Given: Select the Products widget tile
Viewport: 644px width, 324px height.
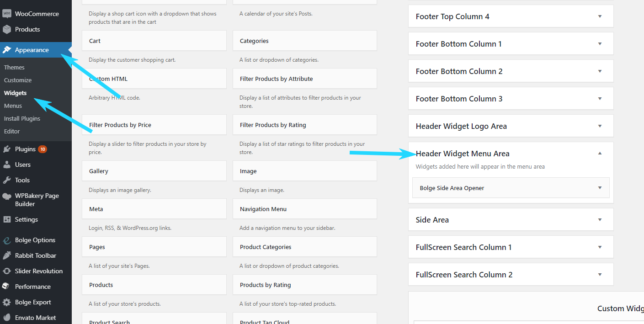Looking at the screenshot, I should [x=154, y=285].
